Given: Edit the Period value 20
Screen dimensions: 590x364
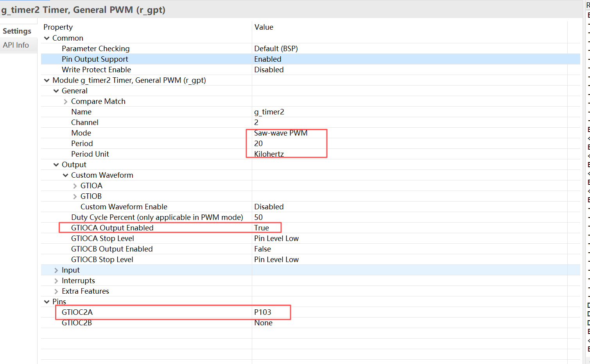Looking at the screenshot, I should [258, 143].
